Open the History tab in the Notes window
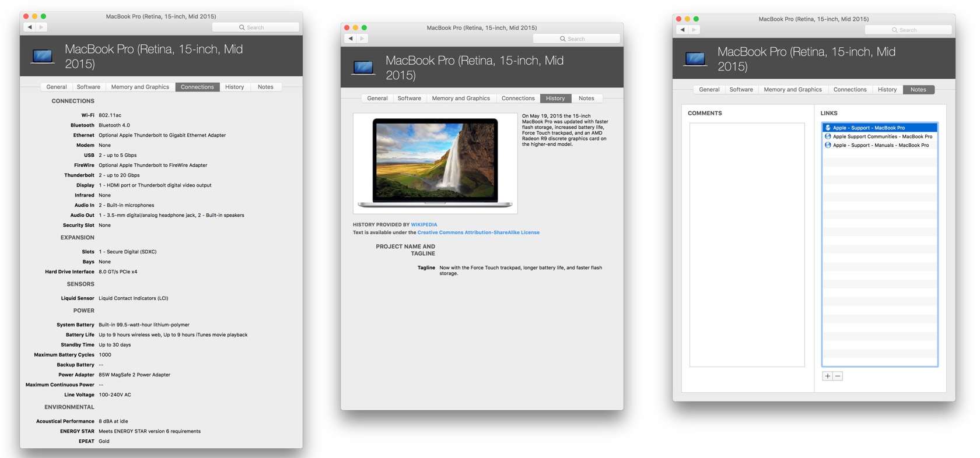 887,90
